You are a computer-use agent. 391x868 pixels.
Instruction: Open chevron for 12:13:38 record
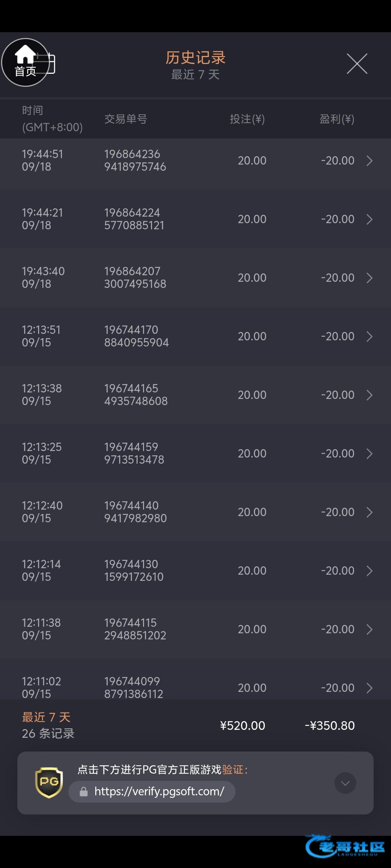point(369,395)
